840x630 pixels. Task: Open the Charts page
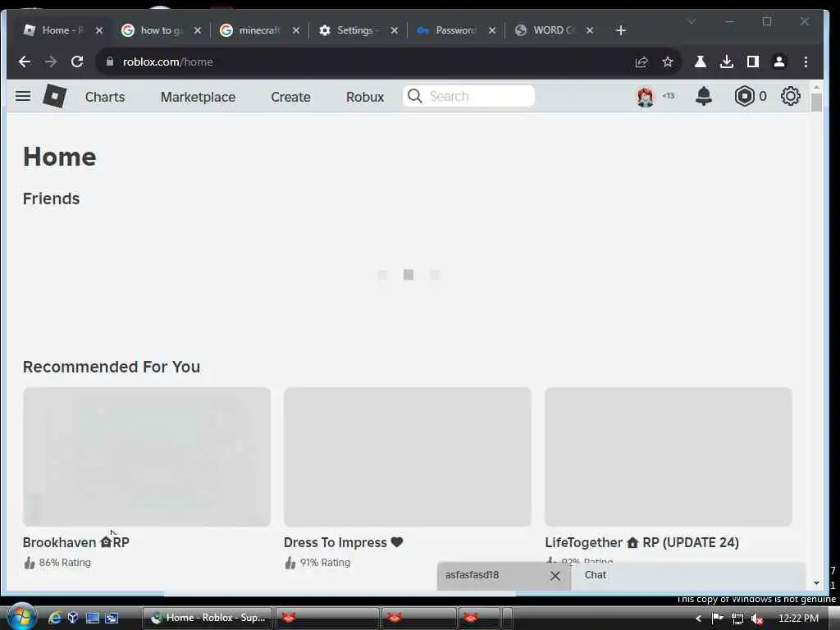click(x=105, y=97)
